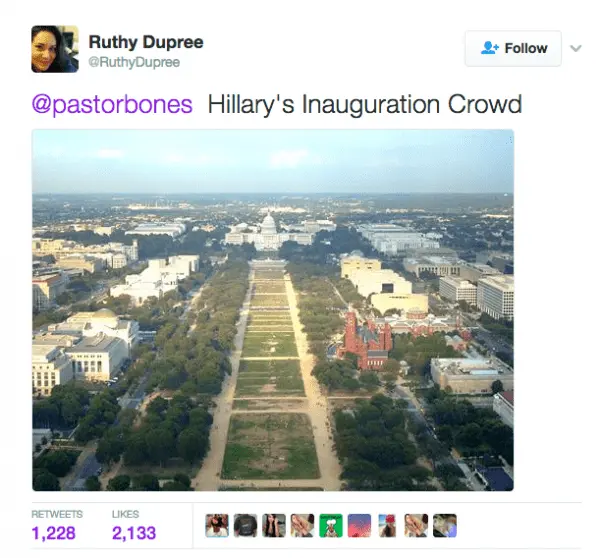
Task: Open the last liker avatar in row
Action: (x=445, y=525)
